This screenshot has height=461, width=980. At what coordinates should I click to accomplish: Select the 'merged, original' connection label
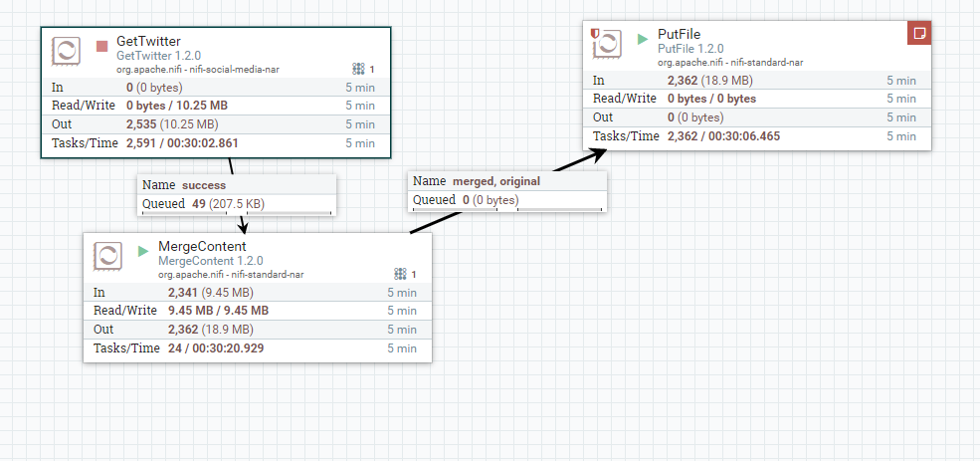[x=496, y=181]
